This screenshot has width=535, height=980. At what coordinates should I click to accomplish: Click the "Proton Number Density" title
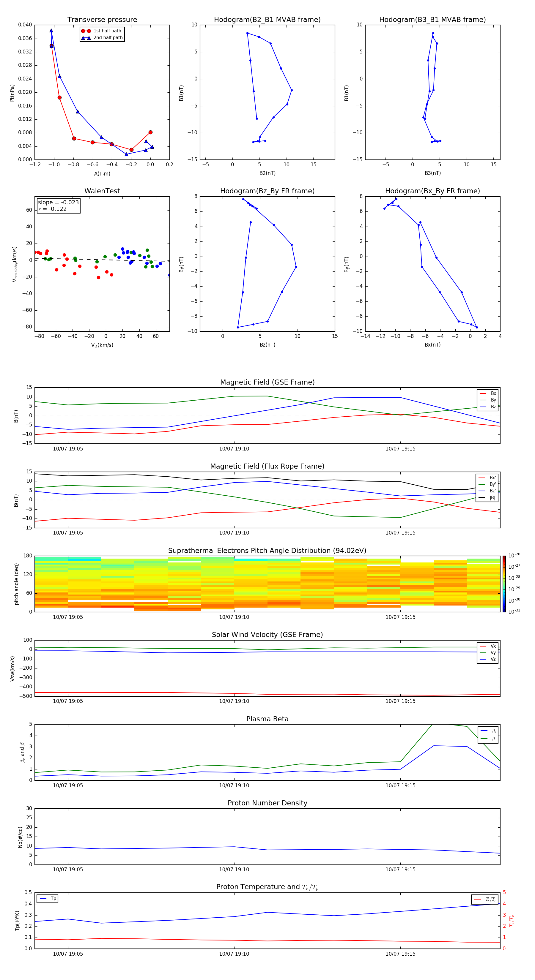pyautogui.click(x=267, y=803)
